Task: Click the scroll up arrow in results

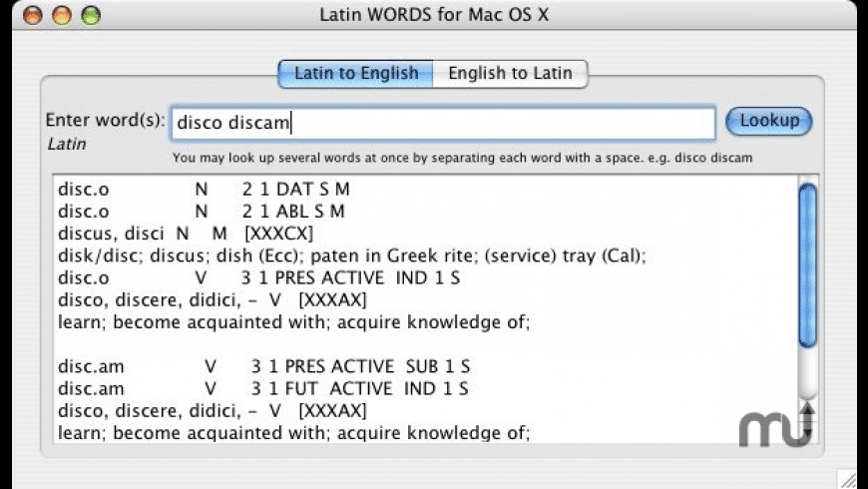Action: (x=808, y=410)
